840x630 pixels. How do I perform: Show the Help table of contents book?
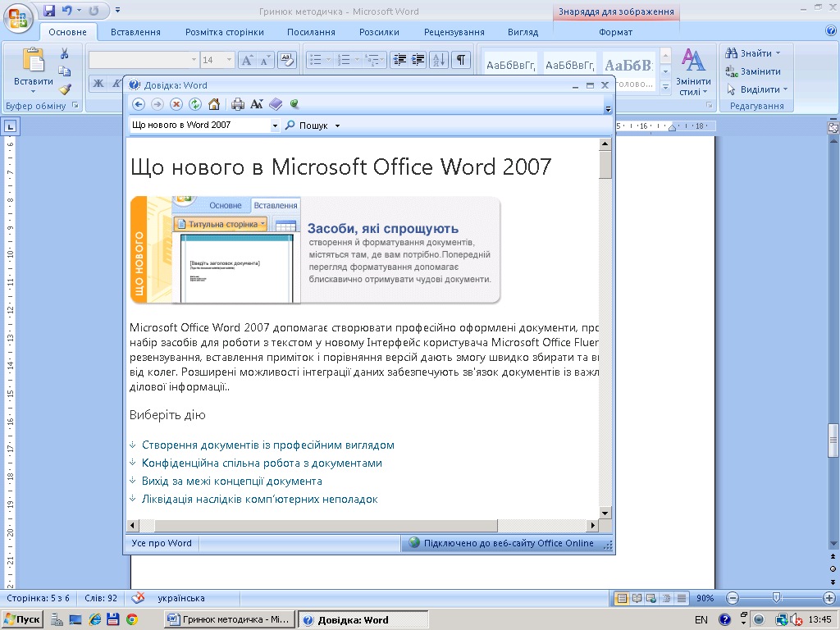276,104
